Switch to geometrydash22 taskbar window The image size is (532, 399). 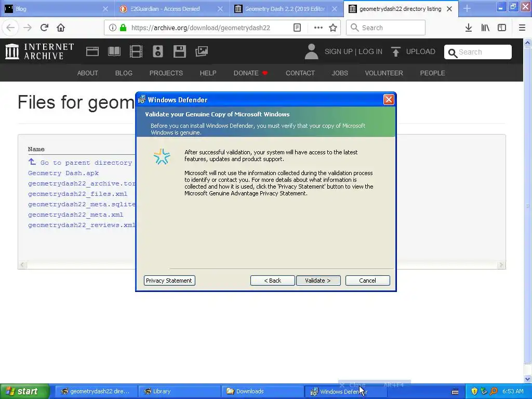coord(96,391)
